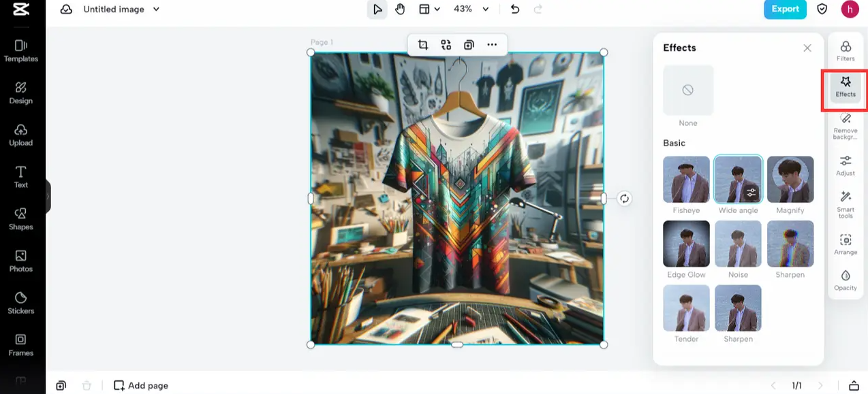This screenshot has height=394, width=868.
Task: Open the shield icon next to Export
Action: 822,10
